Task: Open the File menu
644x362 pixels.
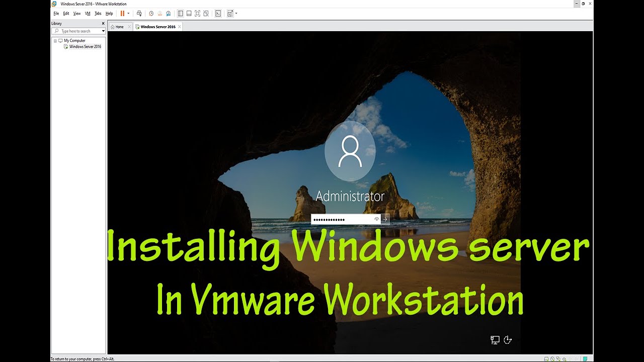Action: (x=56, y=14)
